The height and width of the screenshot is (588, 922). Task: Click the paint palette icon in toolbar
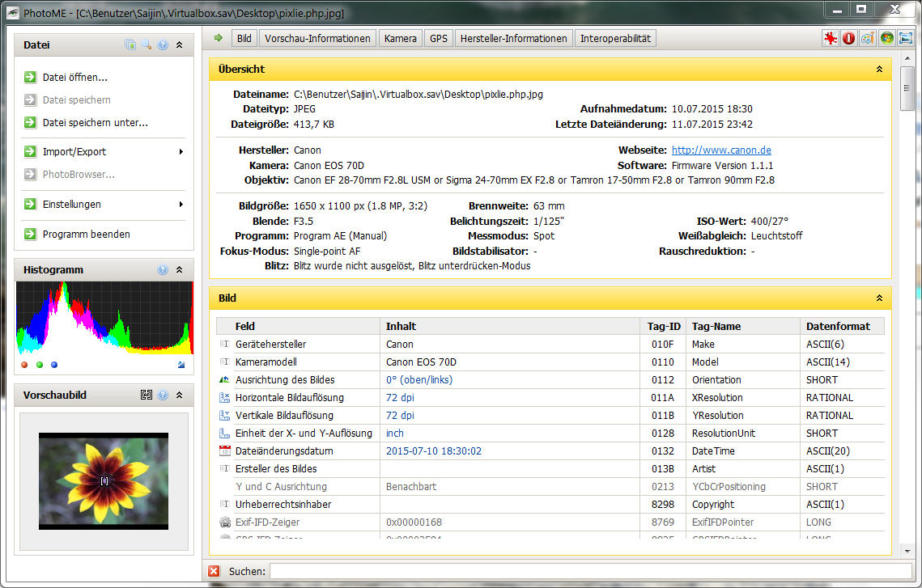(867, 38)
